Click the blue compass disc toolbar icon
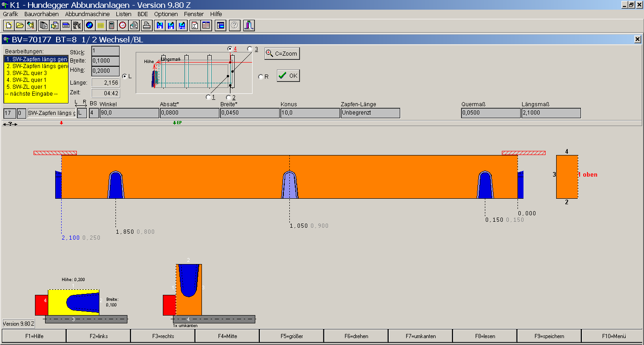 (89, 25)
